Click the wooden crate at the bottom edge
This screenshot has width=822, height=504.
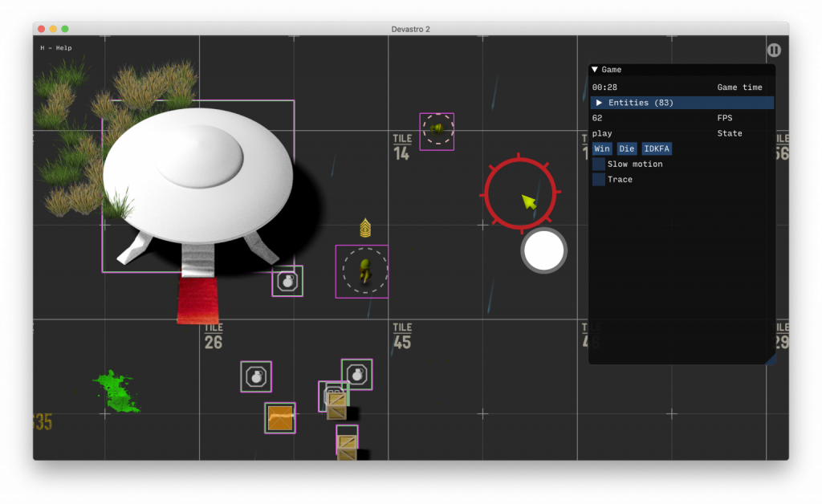[347, 446]
